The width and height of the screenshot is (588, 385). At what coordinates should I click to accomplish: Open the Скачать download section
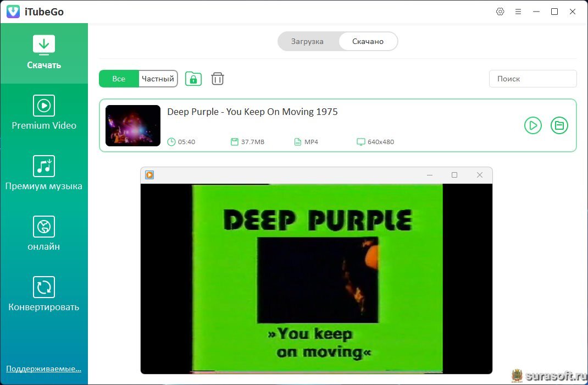[44, 53]
